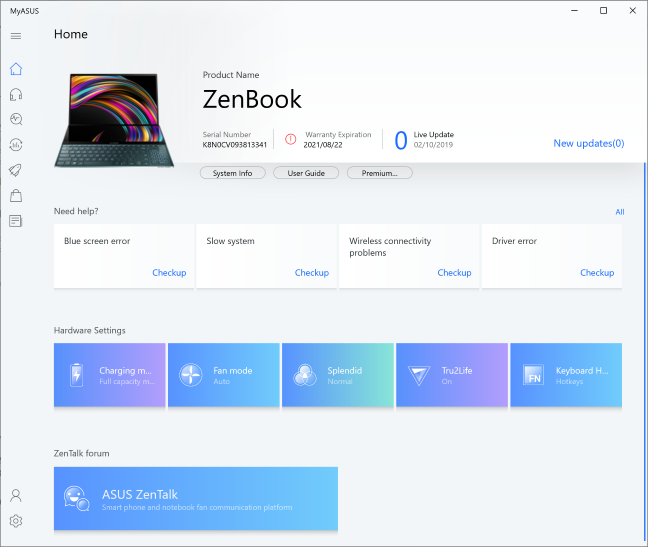This screenshot has height=547, width=648.
Task: Click the ZenTalk chat bubble icon
Action: [x=76, y=498]
